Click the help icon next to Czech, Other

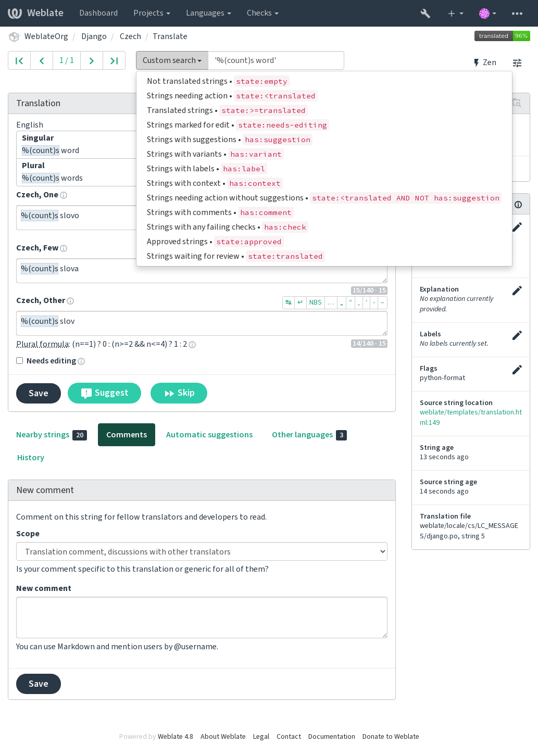(x=70, y=301)
